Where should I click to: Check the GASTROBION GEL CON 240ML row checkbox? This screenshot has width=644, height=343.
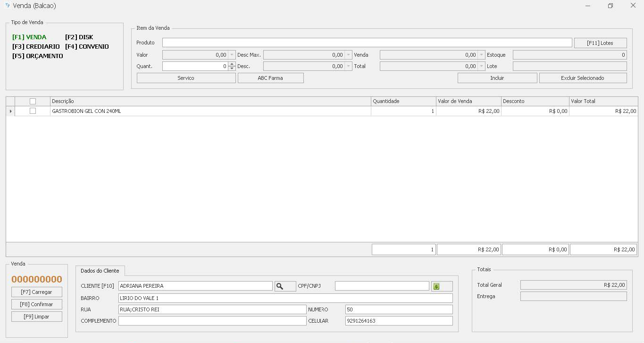pos(33,111)
